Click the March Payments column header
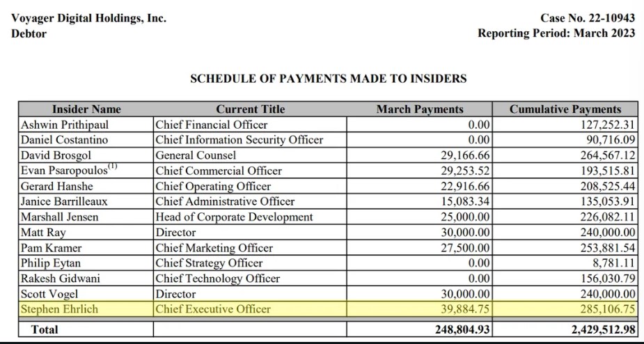Image resolution: width=644 pixels, height=344 pixels. (420, 109)
